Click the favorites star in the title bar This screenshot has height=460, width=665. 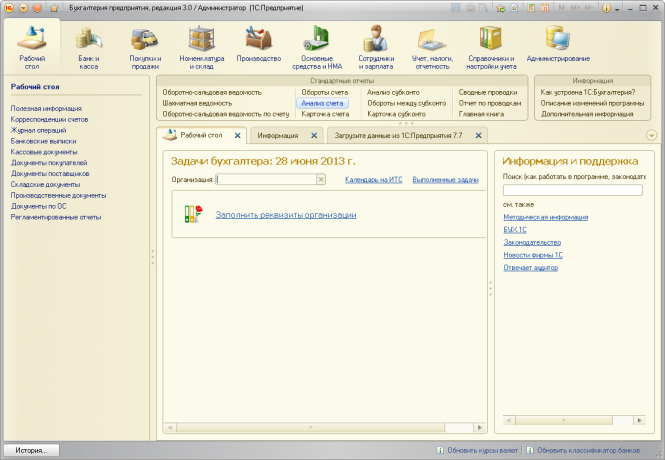click(54, 8)
